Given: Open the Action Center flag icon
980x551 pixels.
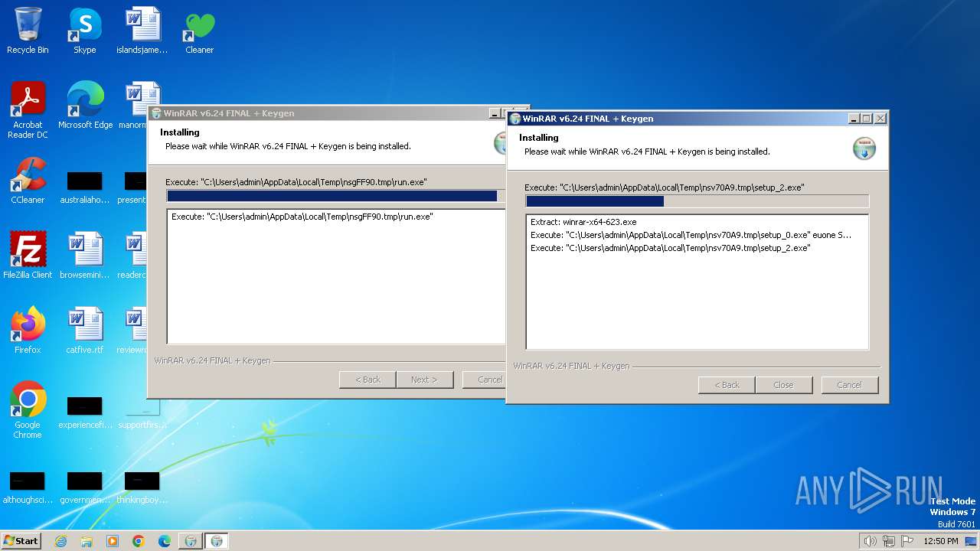Looking at the screenshot, I should point(907,541).
